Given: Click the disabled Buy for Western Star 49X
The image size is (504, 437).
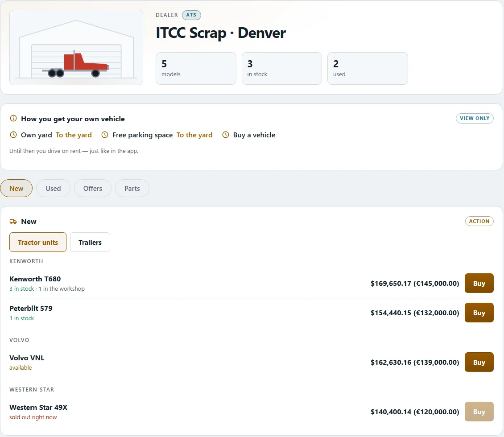Looking at the screenshot, I should coord(479,412).
